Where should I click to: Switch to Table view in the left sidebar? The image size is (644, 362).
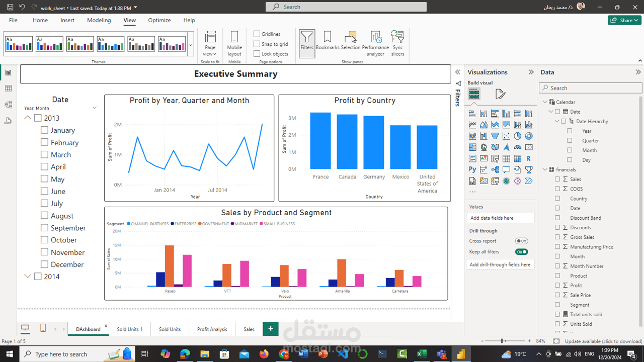[x=8, y=88]
